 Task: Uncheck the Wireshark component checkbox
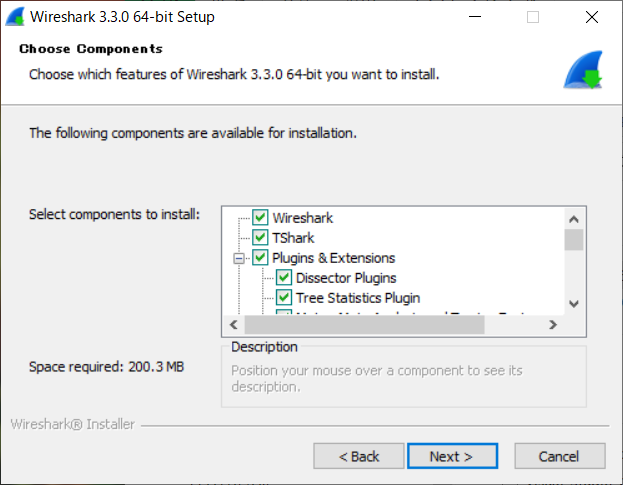point(260,218)
